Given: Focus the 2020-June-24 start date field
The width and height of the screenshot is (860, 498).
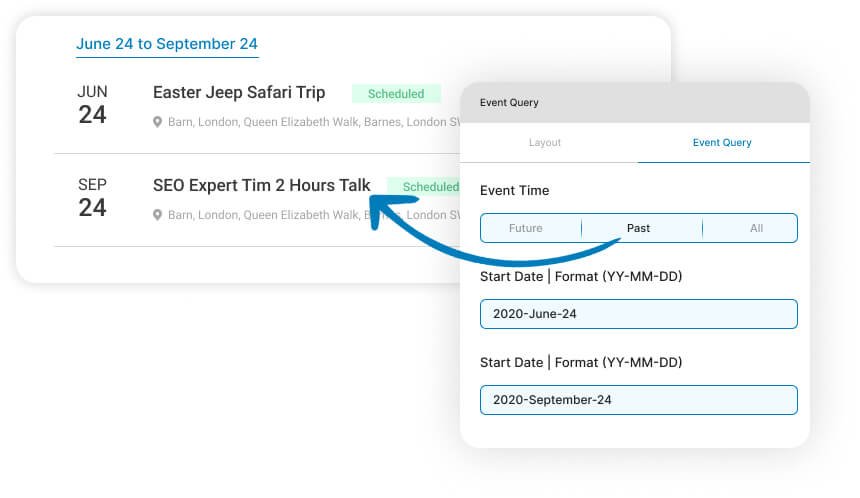Looking at the screenshot, I should point(638,314).
